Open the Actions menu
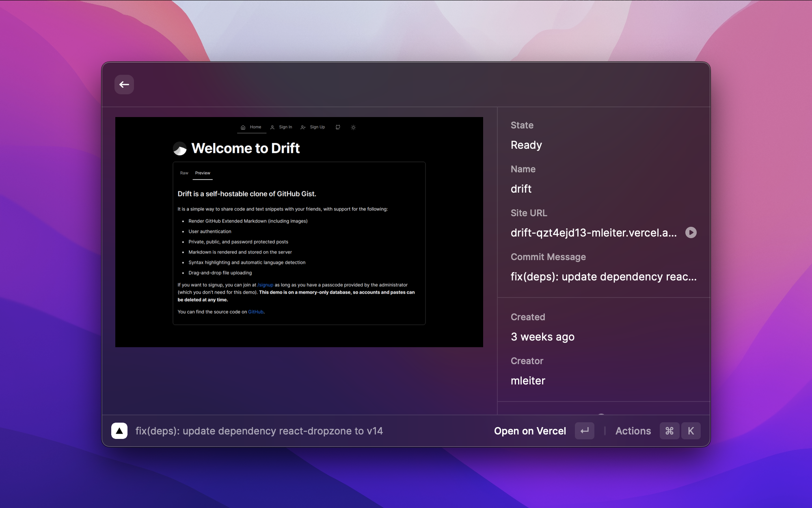The image size is (812, 508). 633,431
